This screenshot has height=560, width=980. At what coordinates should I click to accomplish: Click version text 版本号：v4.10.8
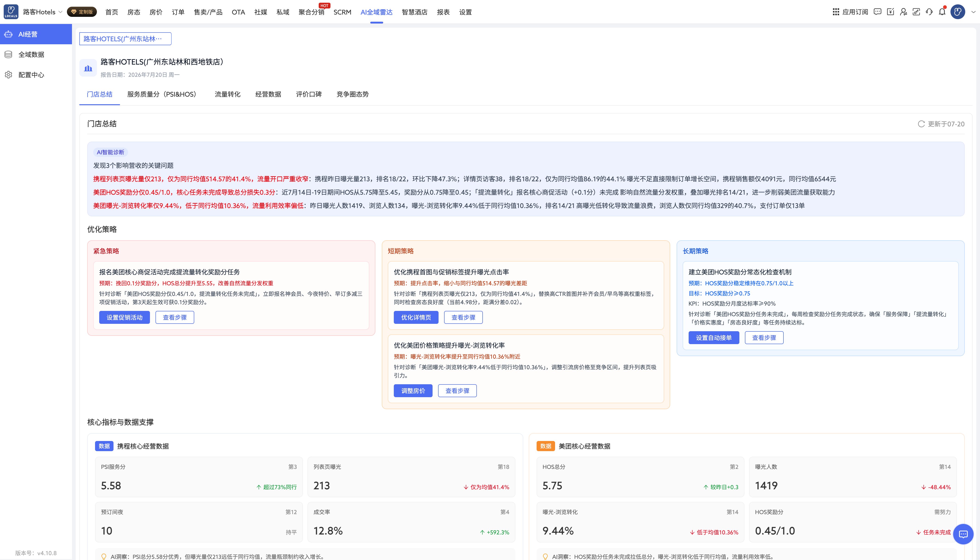(x=36, y=553)
